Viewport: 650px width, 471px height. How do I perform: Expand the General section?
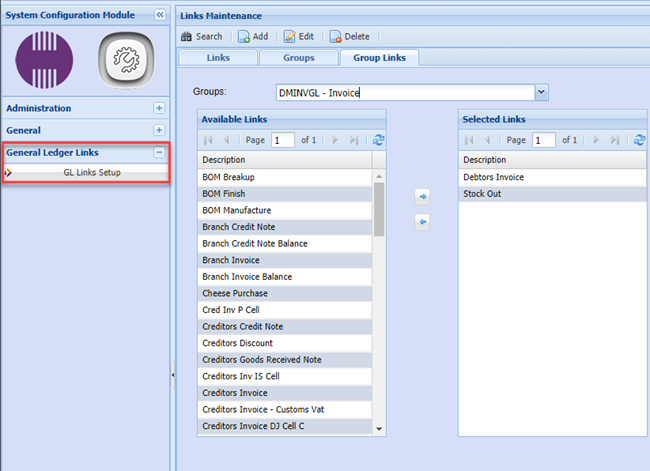(x=158, y=130)
